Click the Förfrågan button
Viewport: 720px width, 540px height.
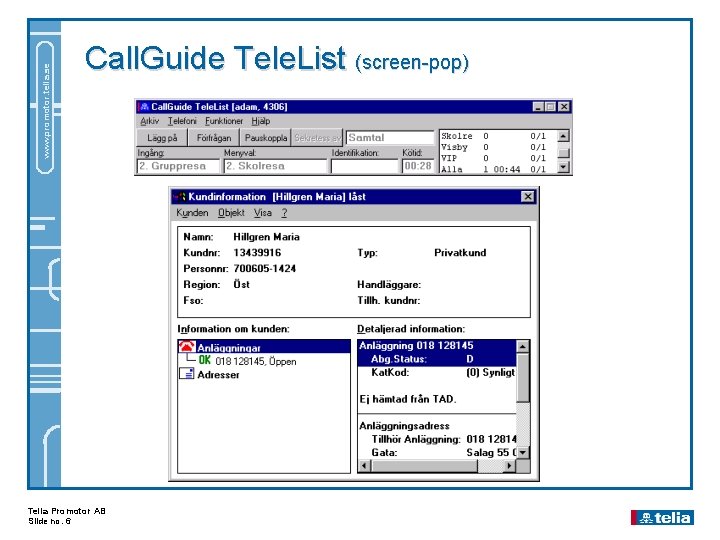214,138
